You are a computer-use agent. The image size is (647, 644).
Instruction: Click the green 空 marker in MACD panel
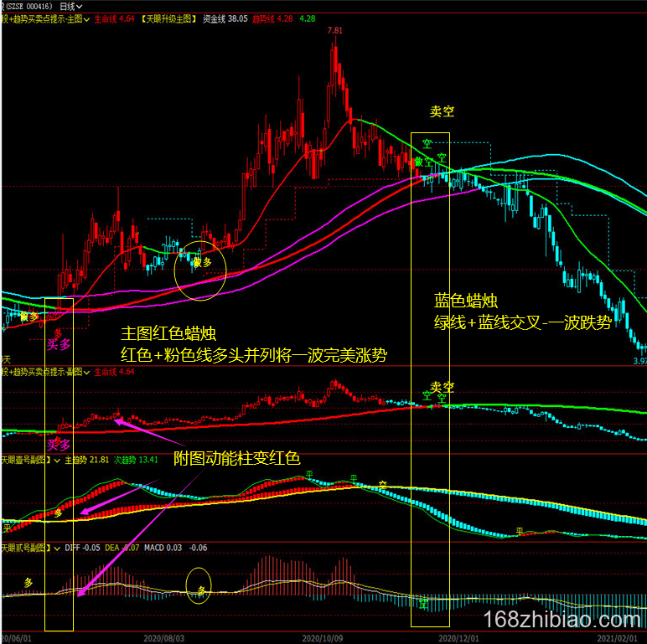[x=424, y=602]
